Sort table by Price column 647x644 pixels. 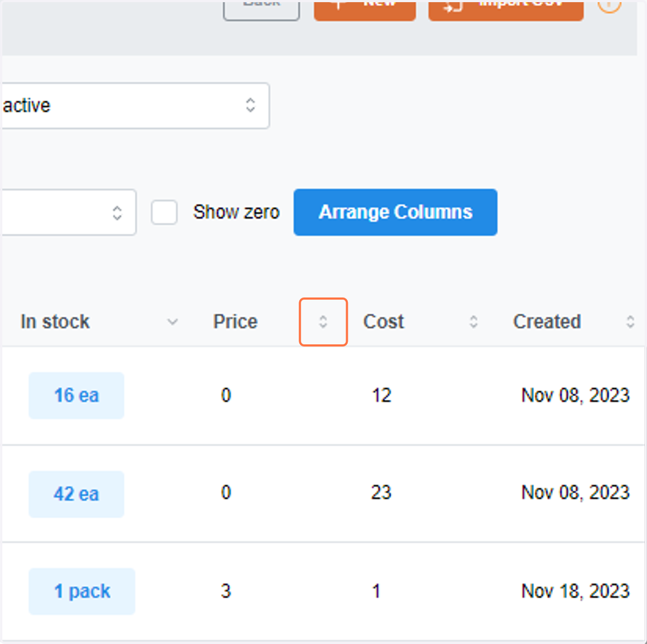[323, 322]
